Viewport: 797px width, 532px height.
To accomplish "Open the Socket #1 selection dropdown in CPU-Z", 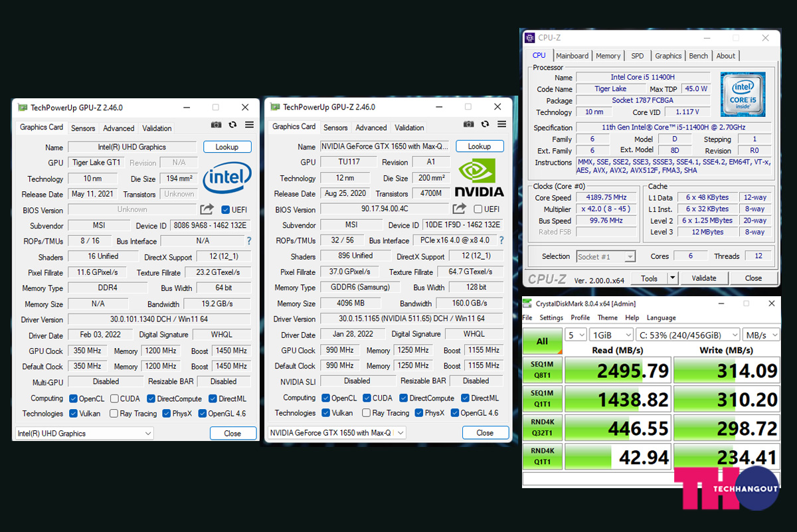I will click(606, 256).
